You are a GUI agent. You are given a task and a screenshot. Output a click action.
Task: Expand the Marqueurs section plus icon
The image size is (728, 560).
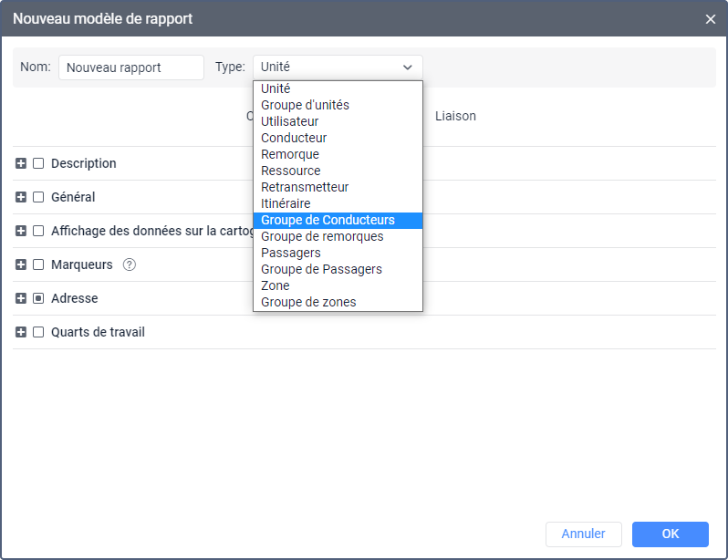pyautogui.click(x=21, y=264)
